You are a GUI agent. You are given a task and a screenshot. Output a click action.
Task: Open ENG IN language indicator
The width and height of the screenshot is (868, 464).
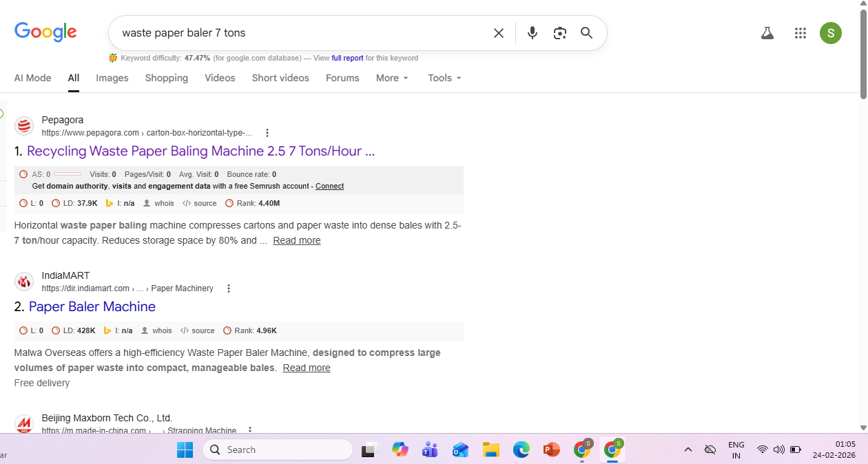click(x=736, y=450)
